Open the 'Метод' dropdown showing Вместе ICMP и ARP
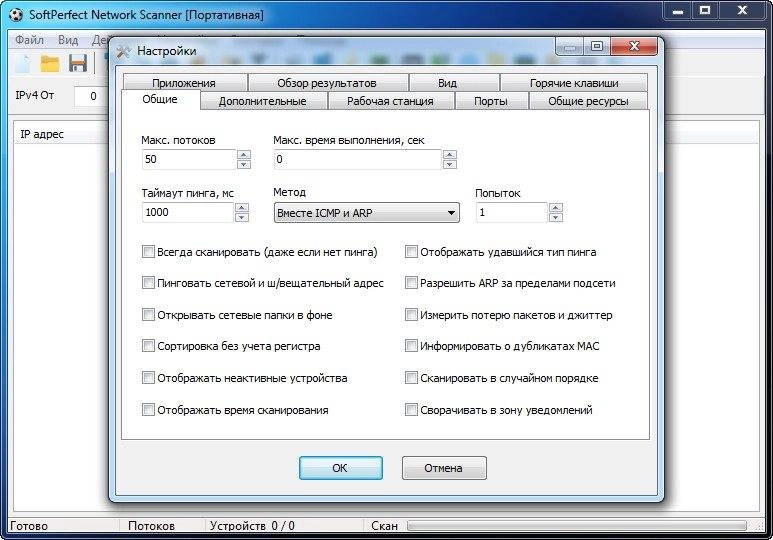The width and height of the screenshot is (773, 540). [x=367, y=213]
